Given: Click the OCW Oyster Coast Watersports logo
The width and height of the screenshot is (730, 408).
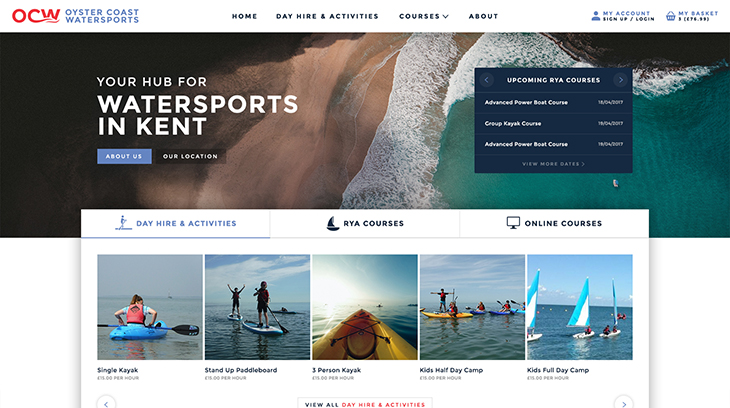Looking at the screenshot, I should [x=75, y=16].
